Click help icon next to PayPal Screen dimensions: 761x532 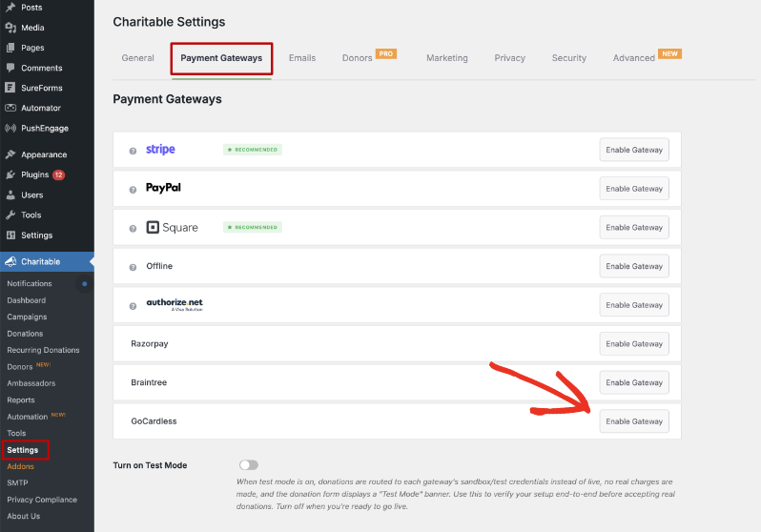pos(133,190)
